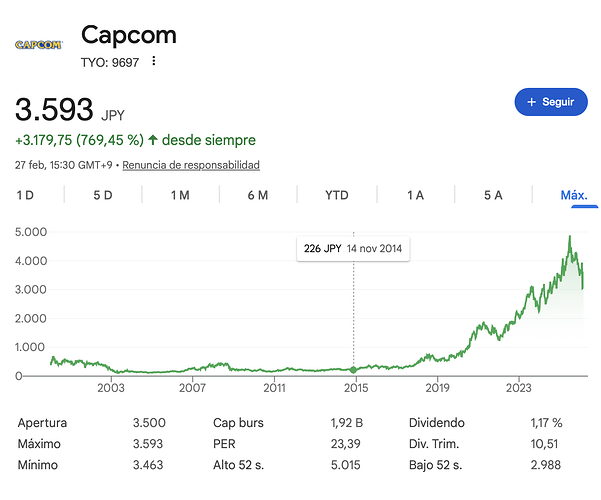601x500 pixels.
Task: Switch to the YTD tab
Action: (337, 195)
